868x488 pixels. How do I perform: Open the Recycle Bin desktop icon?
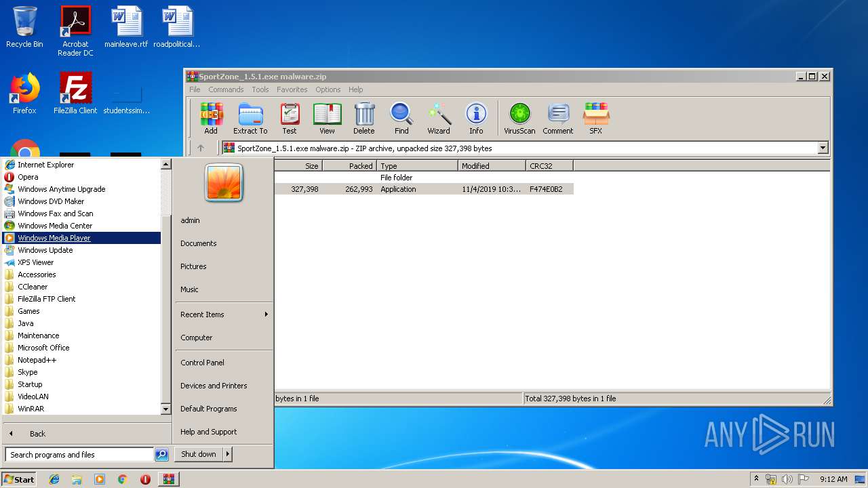(24, 27)
